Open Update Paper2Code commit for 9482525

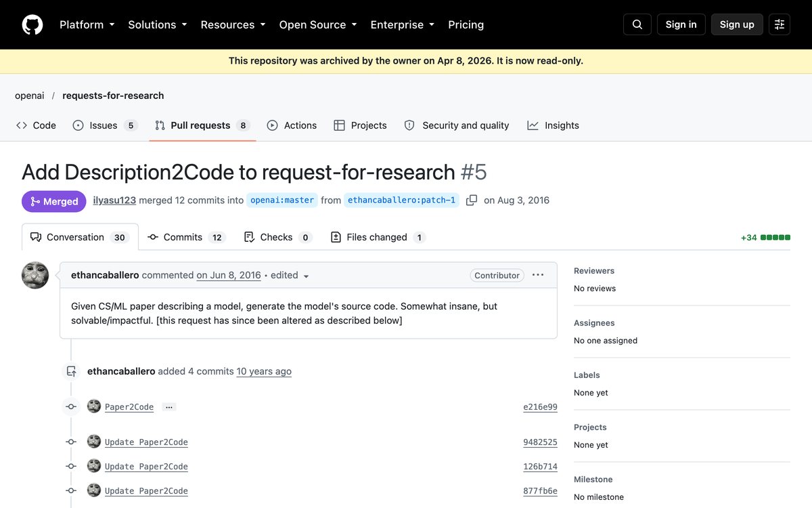click(x=146, y=442)
